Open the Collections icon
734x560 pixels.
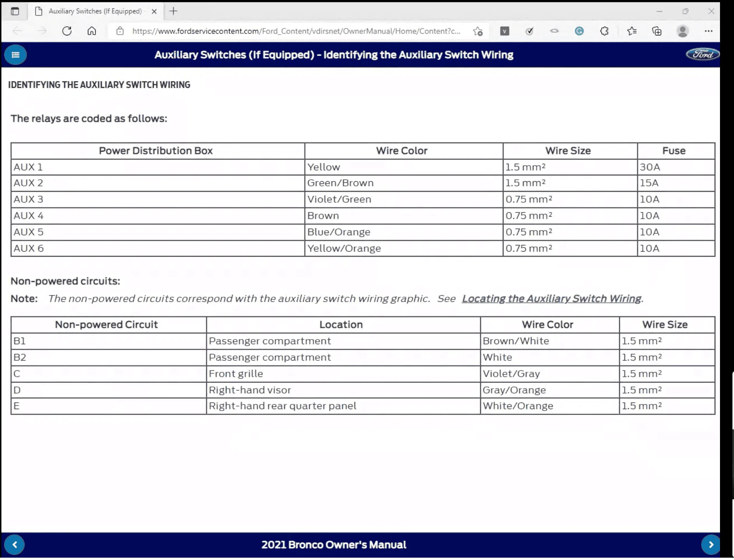657,31
